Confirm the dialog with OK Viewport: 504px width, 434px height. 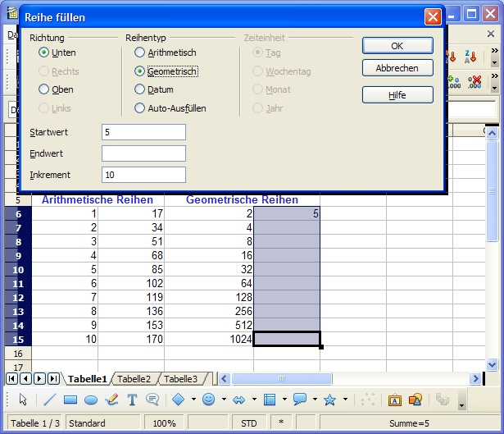(397, 46)
